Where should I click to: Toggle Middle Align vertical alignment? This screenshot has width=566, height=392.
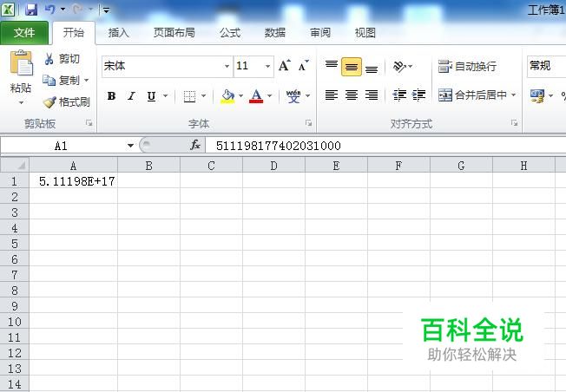click(x=352, y=67)
